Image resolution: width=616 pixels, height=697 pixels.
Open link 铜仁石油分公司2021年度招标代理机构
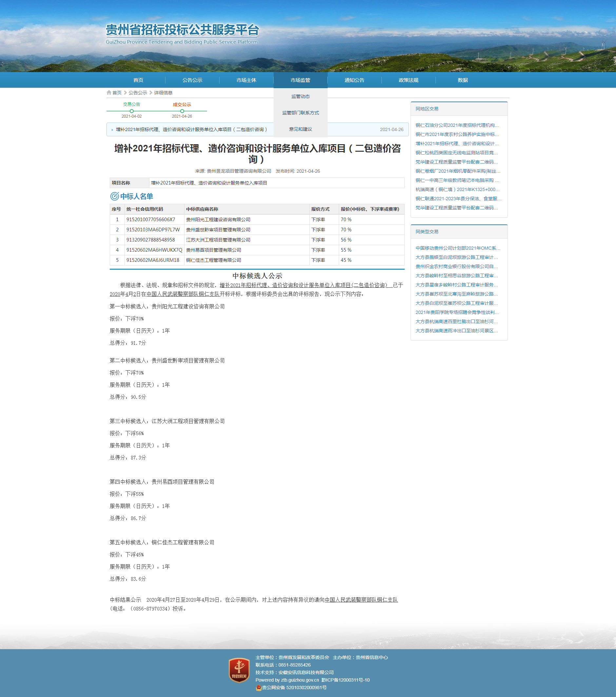coord(457,125)
